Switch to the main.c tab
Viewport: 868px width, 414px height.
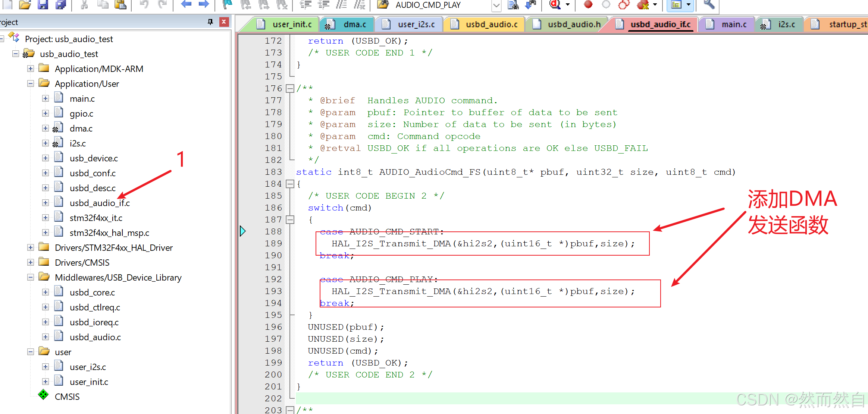coord(734,25)
